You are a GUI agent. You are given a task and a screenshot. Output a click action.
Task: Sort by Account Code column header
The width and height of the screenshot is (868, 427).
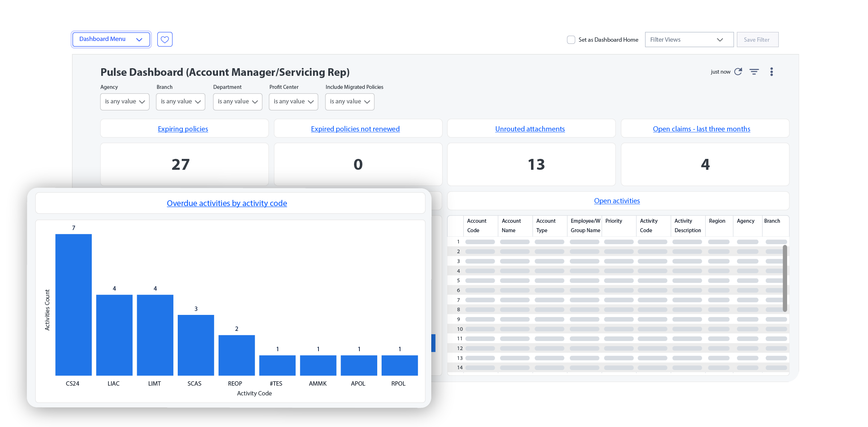pyautogui.click(x=480, y=226)
